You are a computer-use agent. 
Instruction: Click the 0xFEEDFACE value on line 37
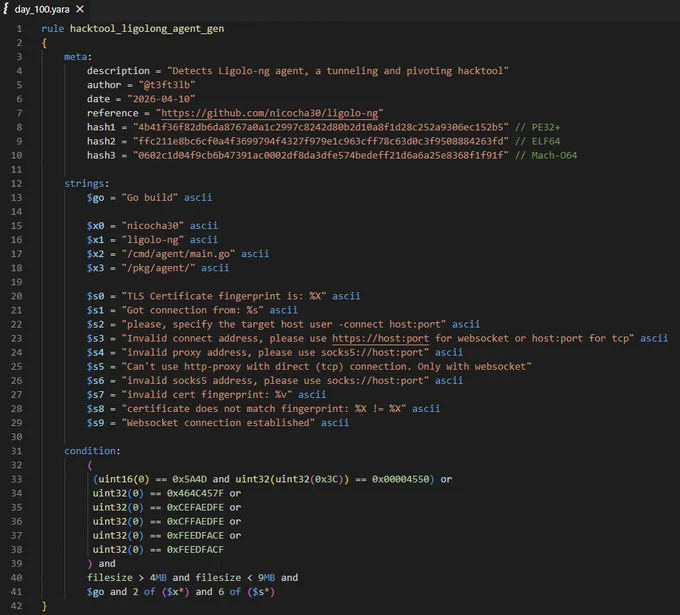click(x=195, y=536)
